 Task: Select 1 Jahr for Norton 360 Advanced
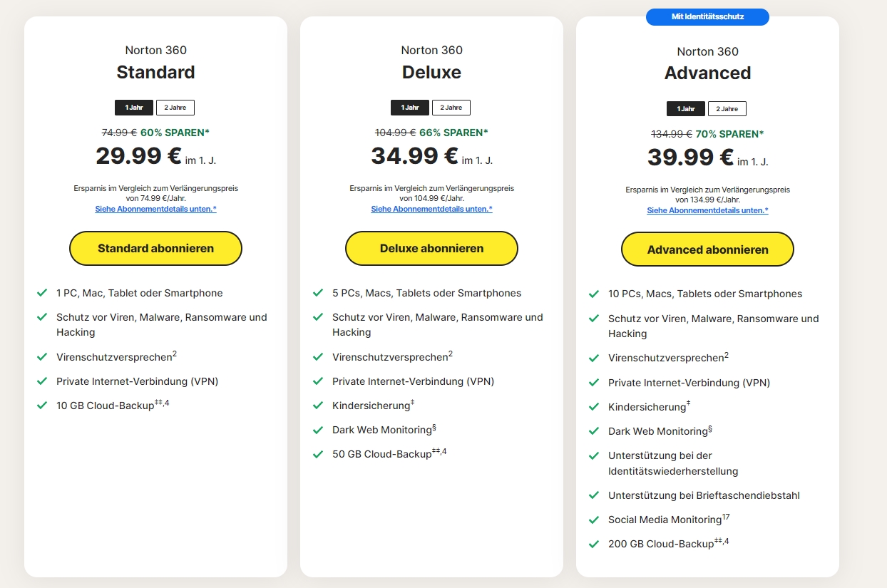(x=686, y=109)
